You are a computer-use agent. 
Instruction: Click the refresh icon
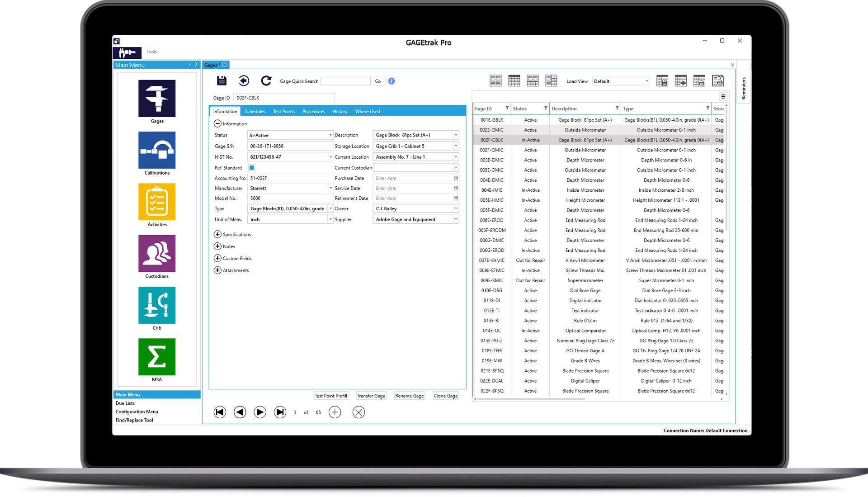(266, 81)
